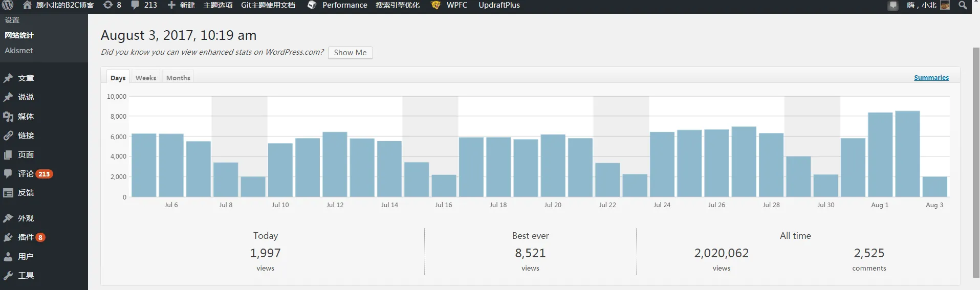Open the WPFC admin bar menu
Viewport: 980px width, 290px height.
[x=457, y=5]
